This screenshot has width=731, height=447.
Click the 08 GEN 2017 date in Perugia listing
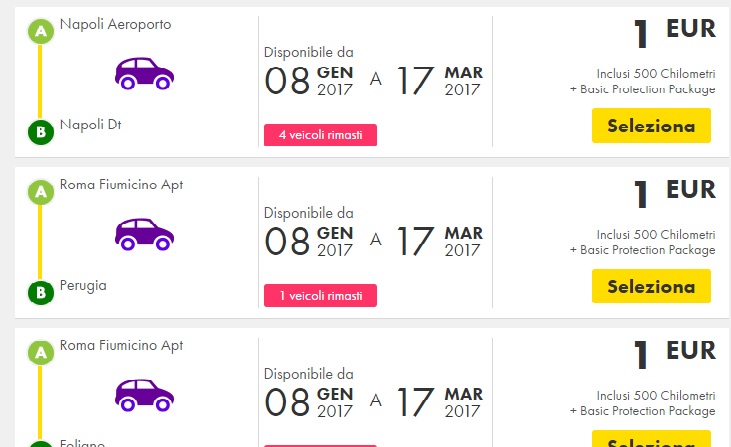point(309,240)
